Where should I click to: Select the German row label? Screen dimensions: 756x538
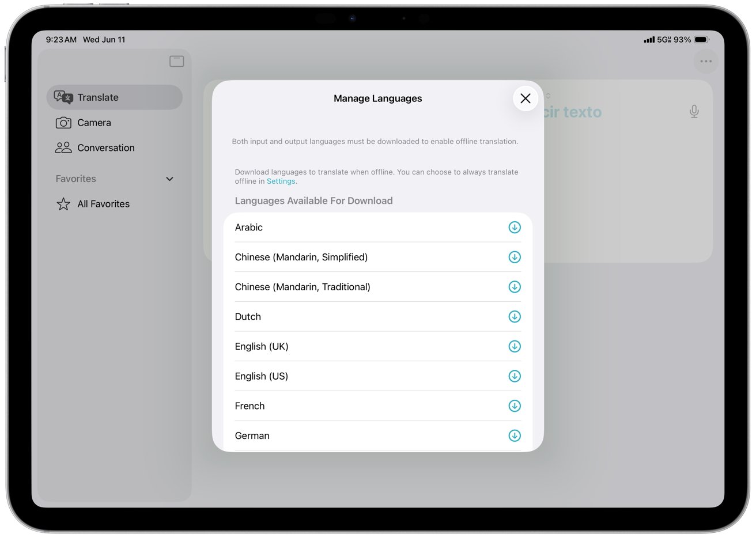[x=252, y=436]
